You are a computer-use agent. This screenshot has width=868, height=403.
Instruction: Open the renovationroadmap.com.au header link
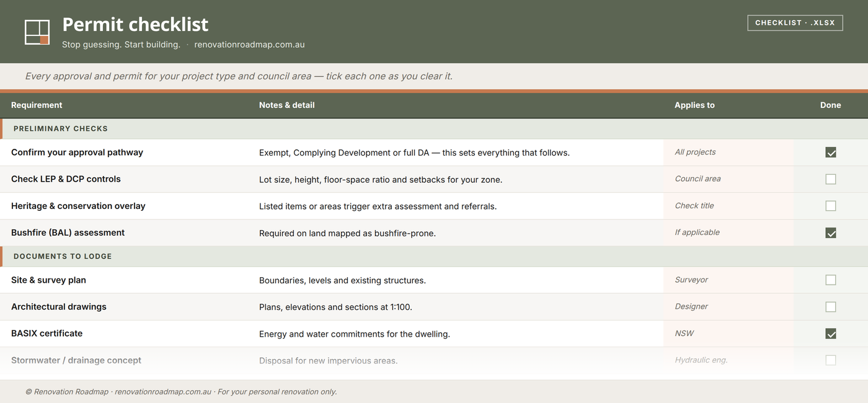pyautogui.click(x=249, y=45)
